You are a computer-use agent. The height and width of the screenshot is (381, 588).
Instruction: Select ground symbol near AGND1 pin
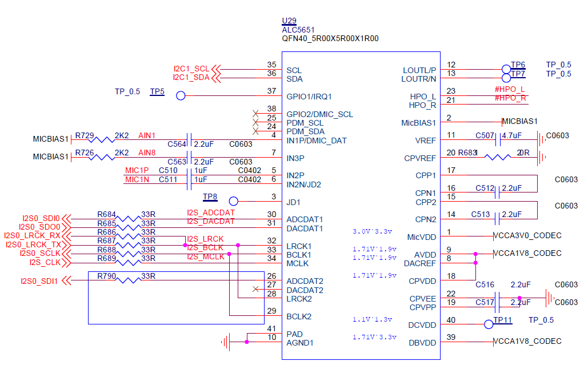click(x=225, y=342)
